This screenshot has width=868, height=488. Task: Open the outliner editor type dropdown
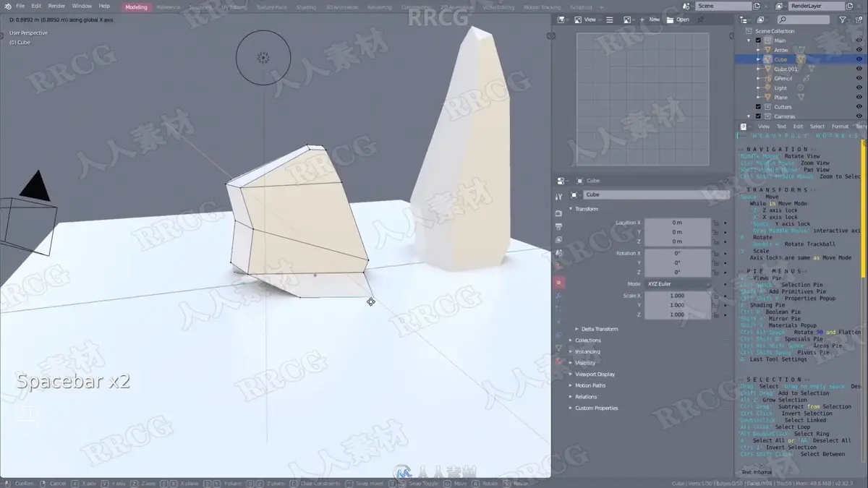tap(746, 20)
